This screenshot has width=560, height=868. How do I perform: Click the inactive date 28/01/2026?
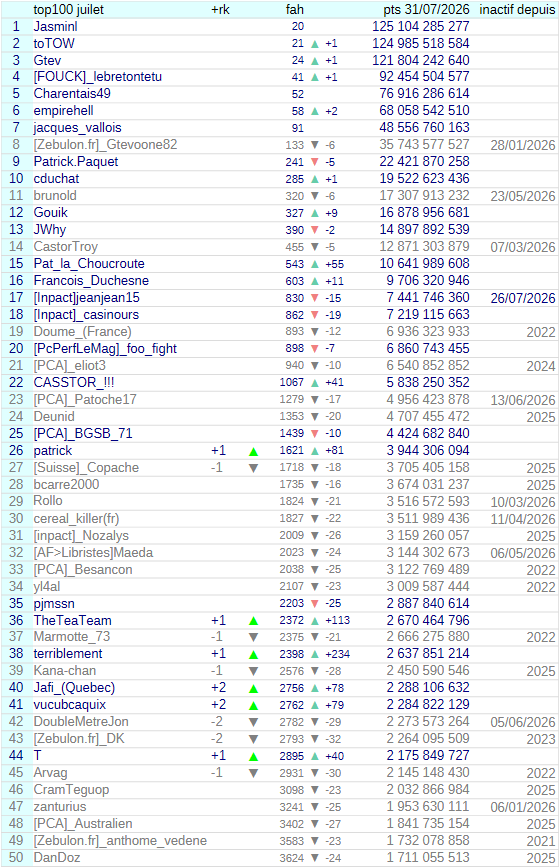click(523, 146)
